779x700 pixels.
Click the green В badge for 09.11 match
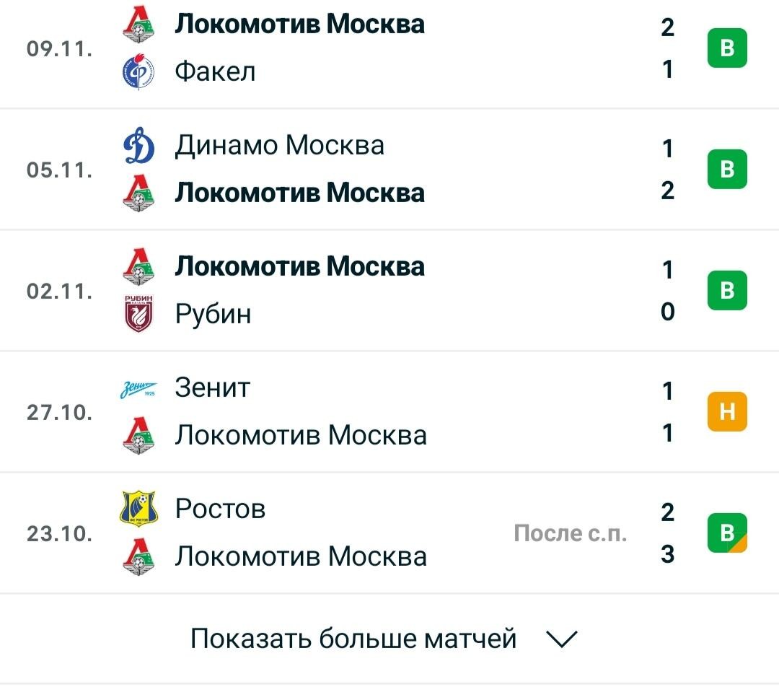pyautogui.click(x=727, y=48)
